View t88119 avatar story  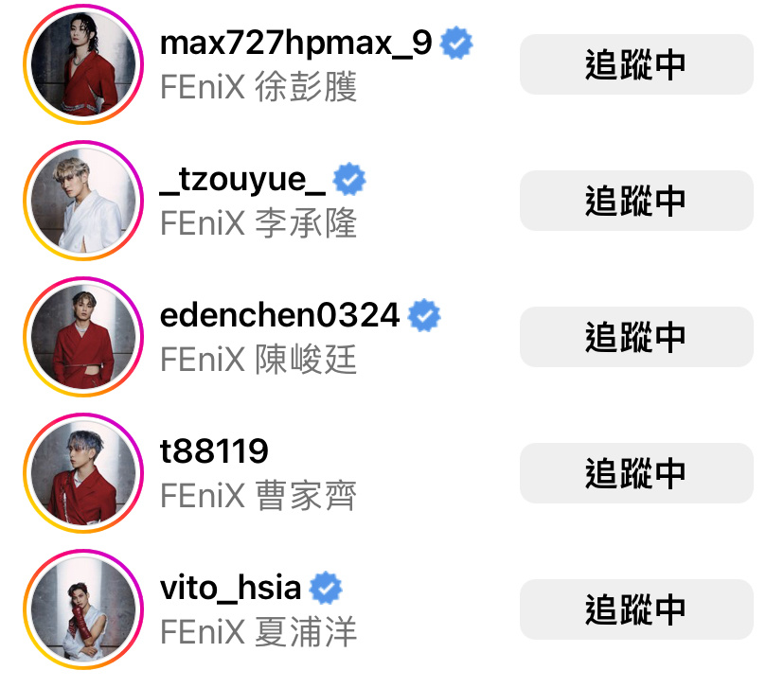tap(83, 473)
